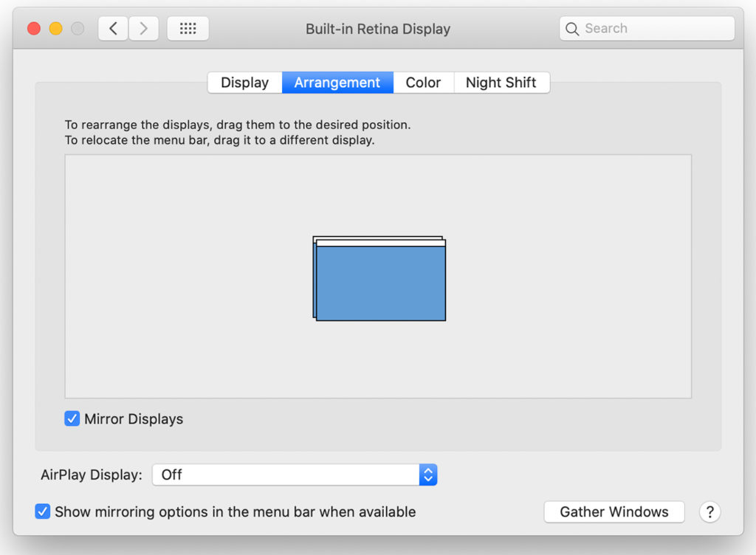The image size is (756, 555).
Task: Open the AirPlay Display dropdown
Action: 295,475
